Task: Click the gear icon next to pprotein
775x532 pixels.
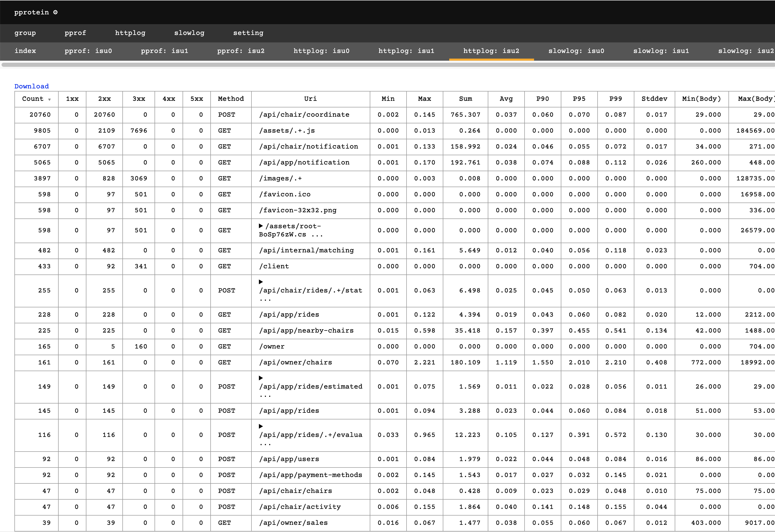Action: tap(55, 12)
